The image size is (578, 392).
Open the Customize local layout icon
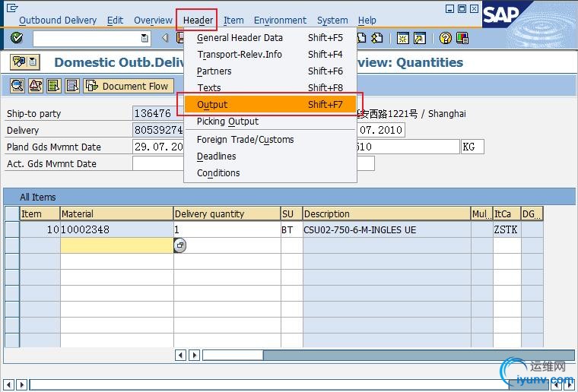pyautogui.click(x=462, y=38)
